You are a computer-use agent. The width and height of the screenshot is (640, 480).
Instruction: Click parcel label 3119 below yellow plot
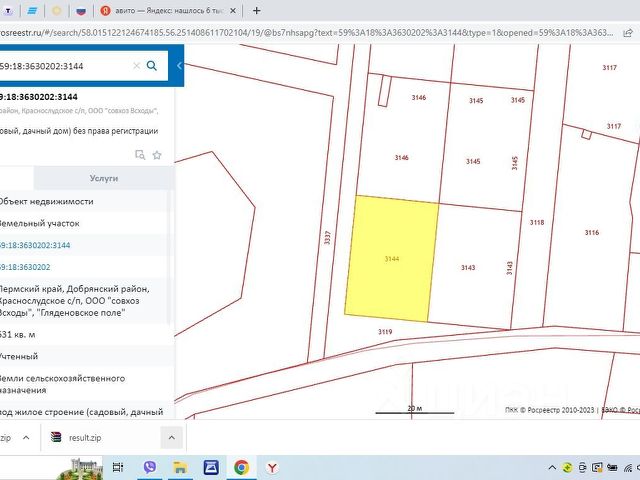coord(385,332)
